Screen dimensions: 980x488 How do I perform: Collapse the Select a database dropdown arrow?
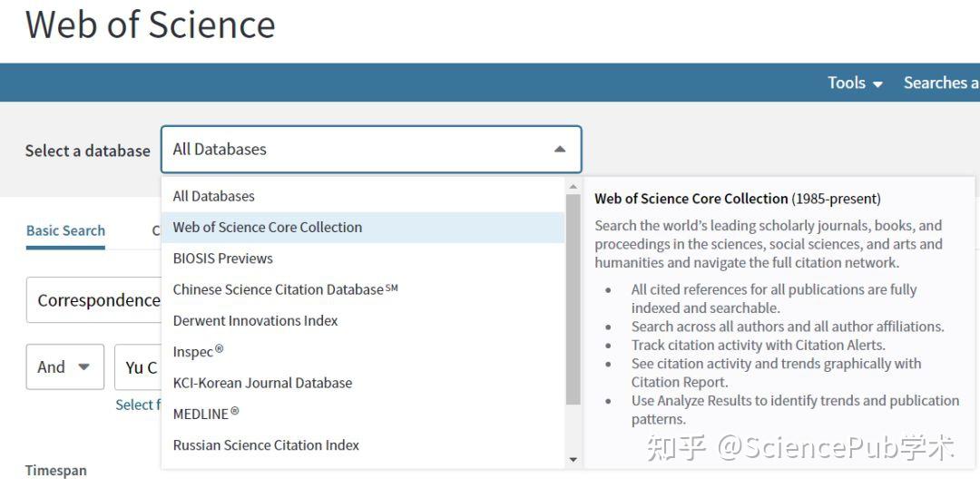coord(560,150)
